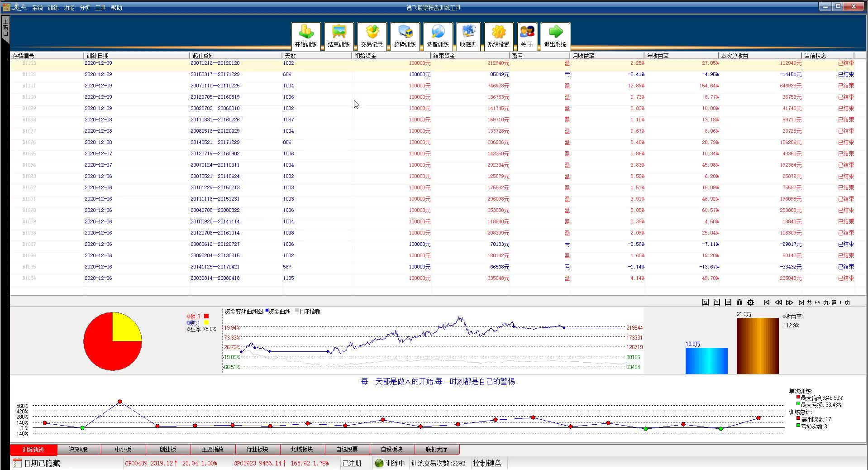868x470 pixels.
Task: Open the 分析 menu
Action: click(85, 8)
